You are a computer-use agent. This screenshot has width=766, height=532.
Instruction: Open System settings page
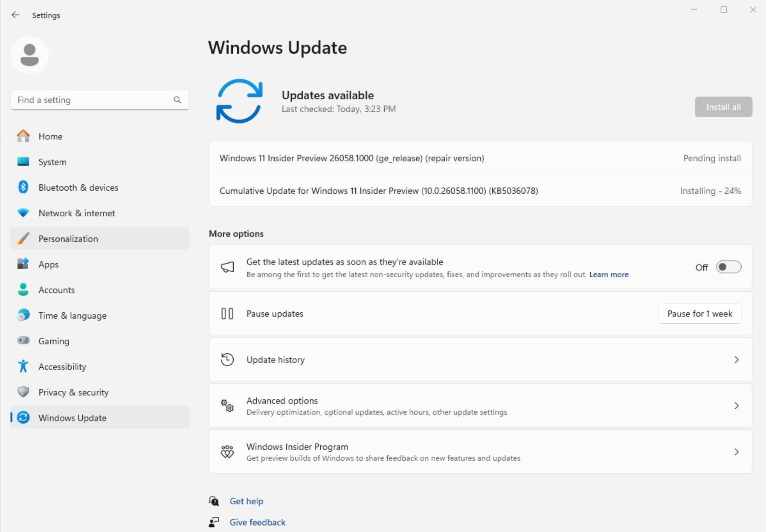(x=100, y=162)
